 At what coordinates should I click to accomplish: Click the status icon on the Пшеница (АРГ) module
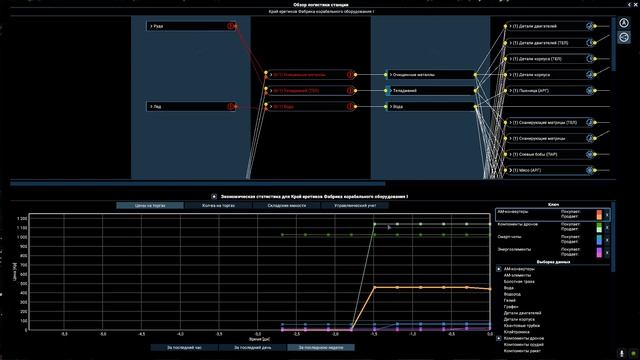(589, 91)
